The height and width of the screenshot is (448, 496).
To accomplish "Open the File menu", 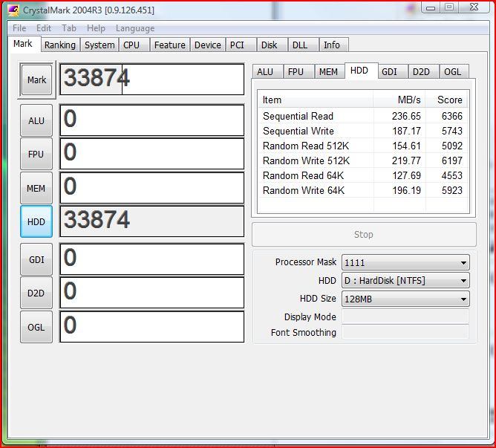I will coord(19,28).
